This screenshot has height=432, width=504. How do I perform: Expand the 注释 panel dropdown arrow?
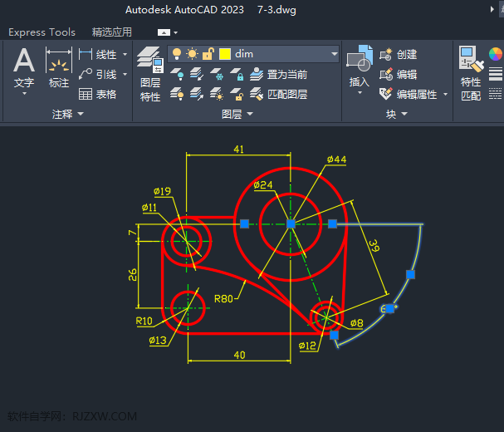81,114
